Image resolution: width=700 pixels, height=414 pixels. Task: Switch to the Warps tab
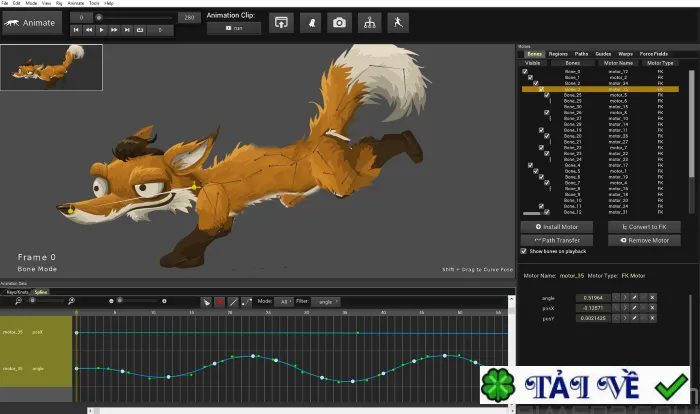[x=625, y=54]
